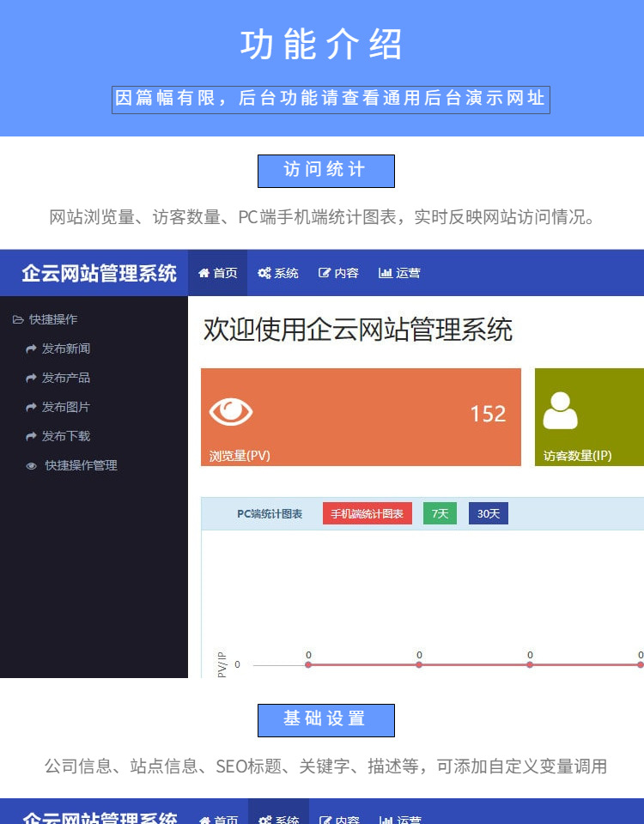644x824 pixels.
Task: Click the 基础设置 section label
Action: click(x=325, y=719)
